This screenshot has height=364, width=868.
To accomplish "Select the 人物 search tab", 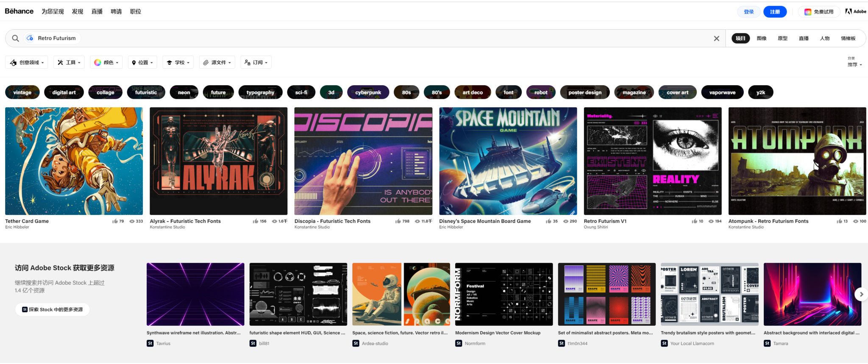I will [x=825, y=38].
